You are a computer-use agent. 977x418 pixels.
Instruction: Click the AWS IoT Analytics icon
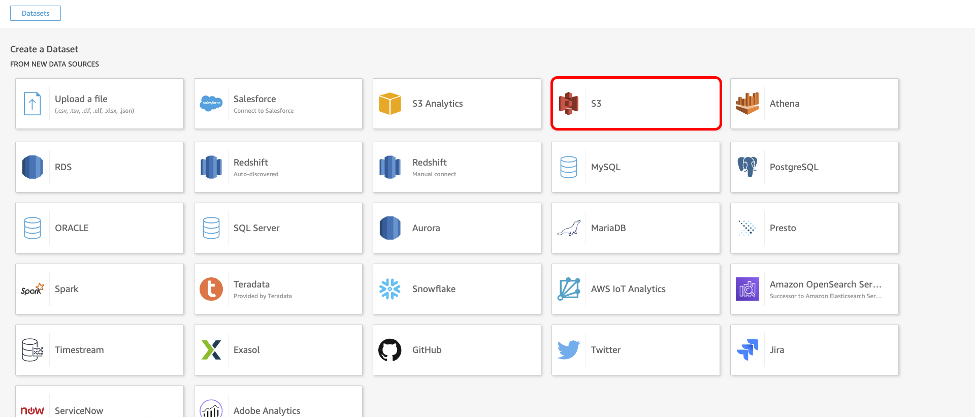point(568,289)
